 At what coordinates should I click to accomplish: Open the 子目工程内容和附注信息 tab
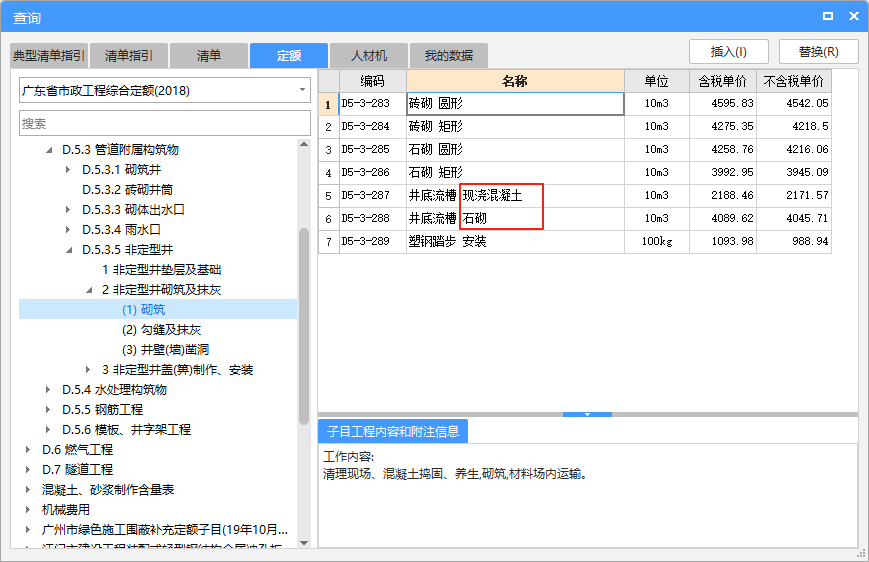click(393, 431)
